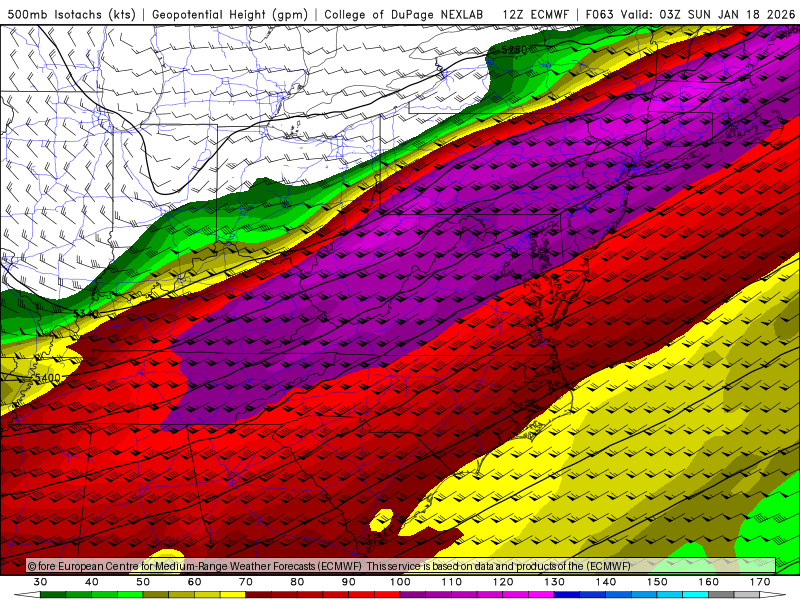The width and height of the screenshot is (800, 600).
Task: Click the '12Z ECMWF' model run label
Action: pyautogui.click(x=536, y=15)
